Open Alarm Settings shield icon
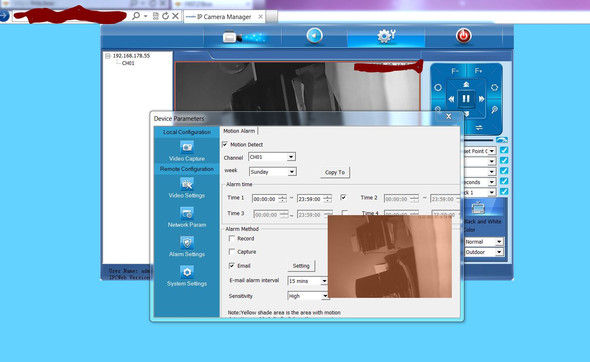Viewport: 590px width, 362px height. click(187, 243)
